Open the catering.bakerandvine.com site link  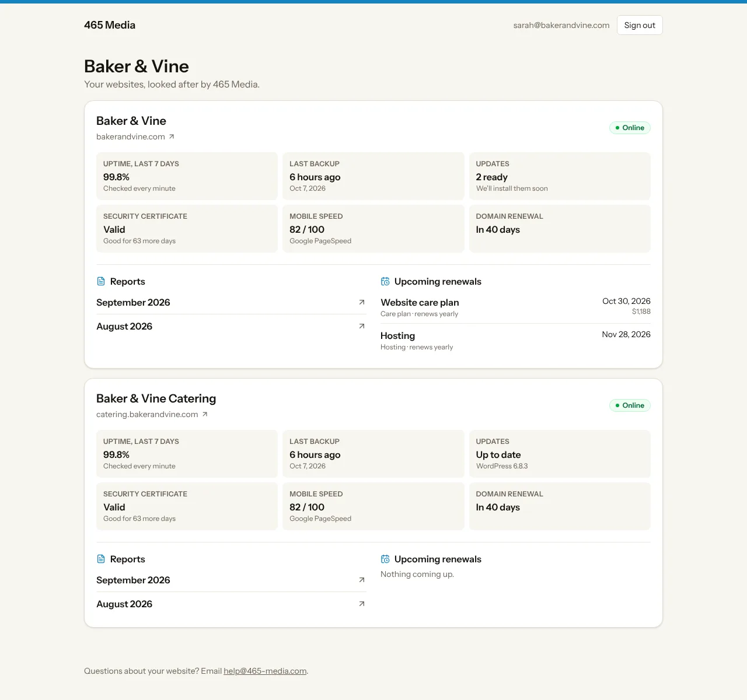coord(152,414)
